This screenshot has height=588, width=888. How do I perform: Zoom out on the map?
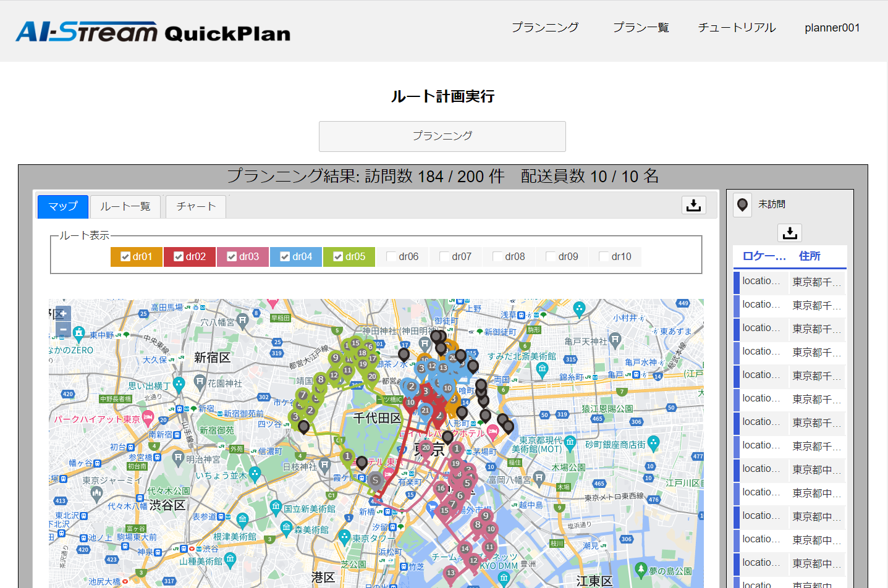(63, 330)
